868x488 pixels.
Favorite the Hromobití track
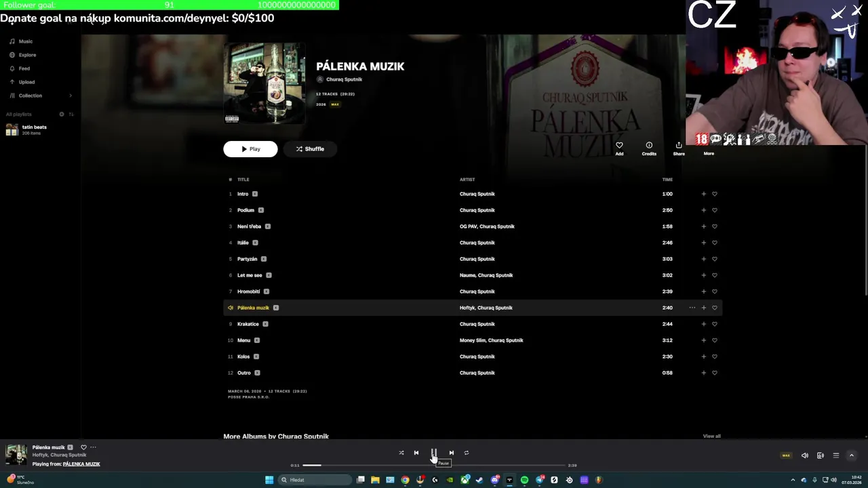tap(714, 291)
